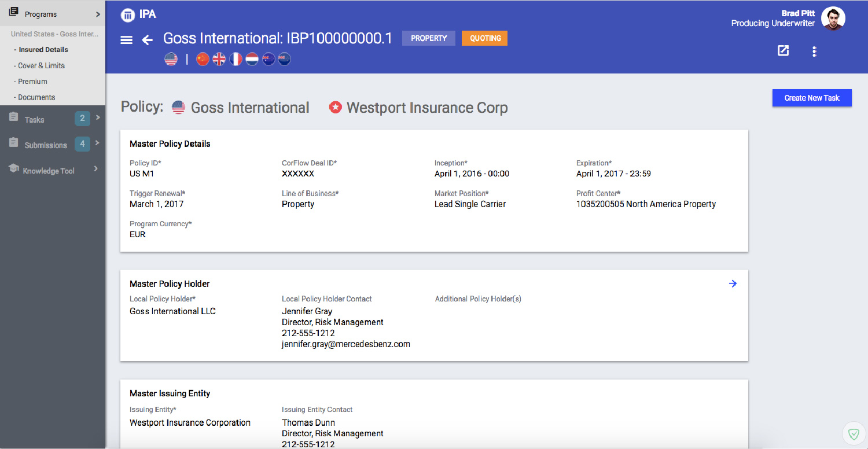
Task: Select United States - Goss Inter... program
Action: (x=54, y=34)
